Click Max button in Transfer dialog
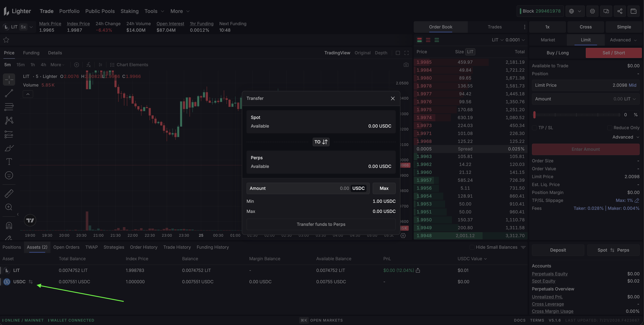This screenshot has height=325, width=644. pos(384,188)
